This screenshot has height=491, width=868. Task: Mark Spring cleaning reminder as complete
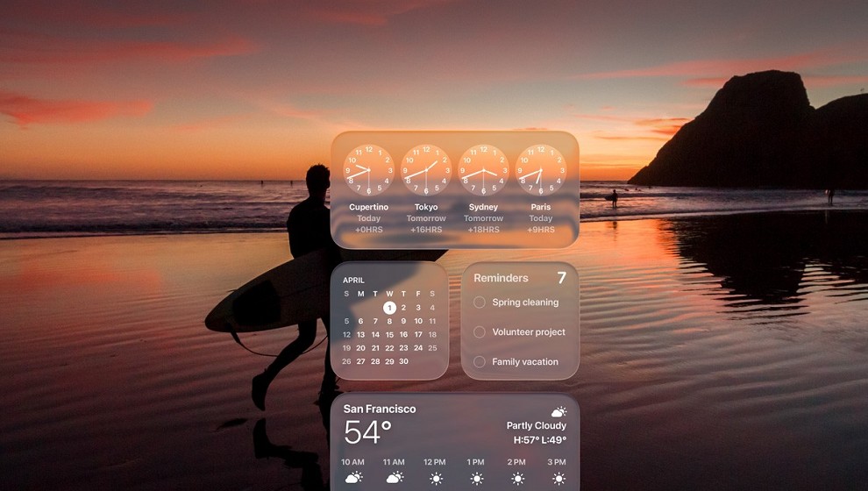click(x=480, y=302)
